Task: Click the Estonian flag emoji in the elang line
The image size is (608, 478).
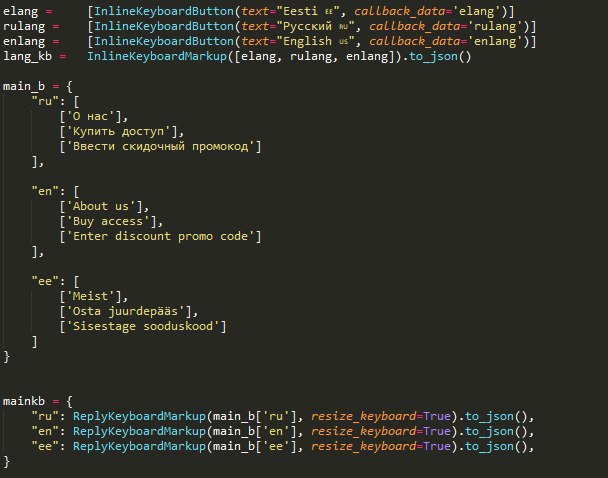Action: [x=329, y=12]
